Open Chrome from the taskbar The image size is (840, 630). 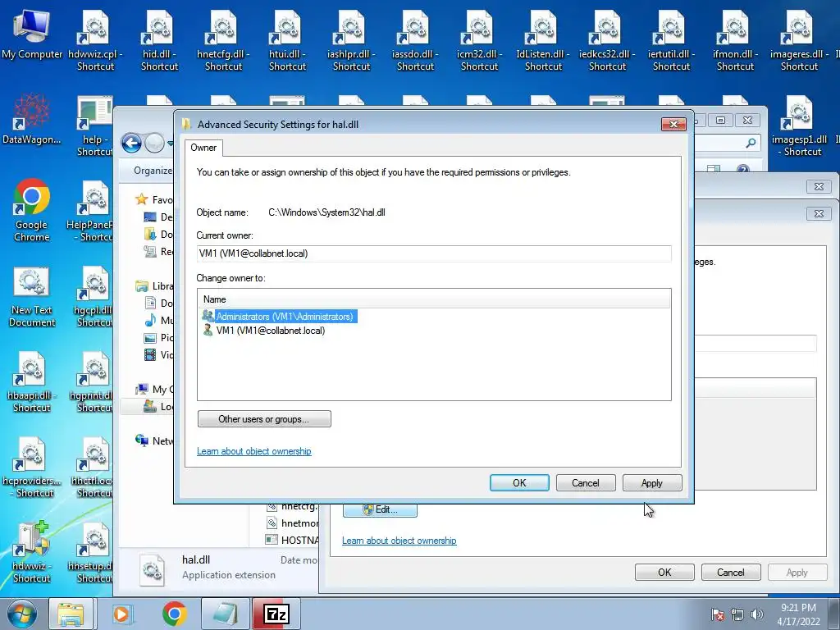[x=174, y=614]
